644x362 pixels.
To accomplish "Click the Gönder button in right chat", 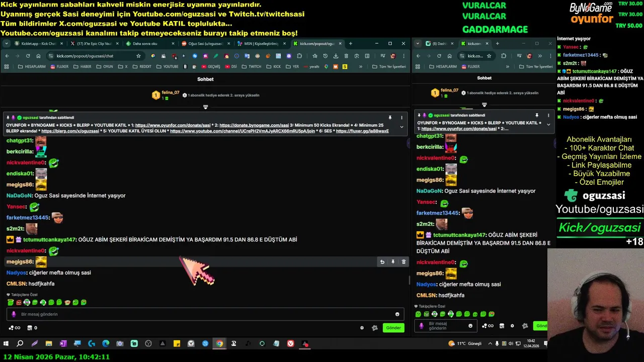I will coord(540,326).
